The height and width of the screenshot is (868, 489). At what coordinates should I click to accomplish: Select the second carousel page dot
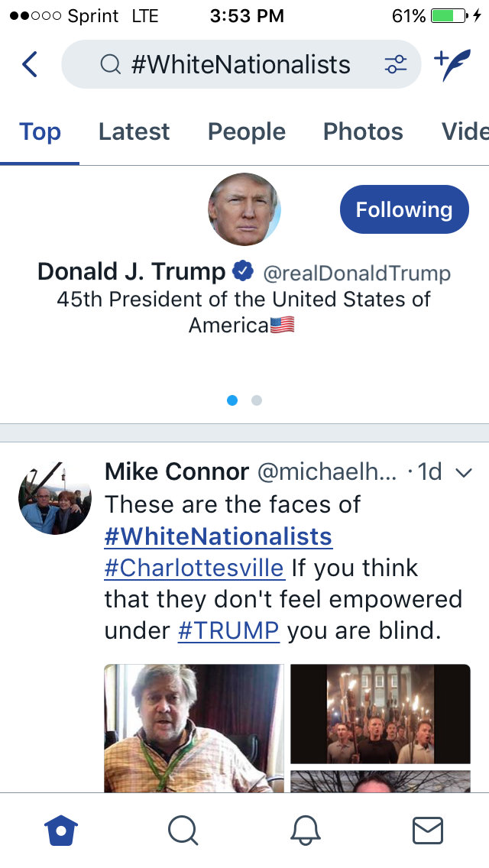257,400
